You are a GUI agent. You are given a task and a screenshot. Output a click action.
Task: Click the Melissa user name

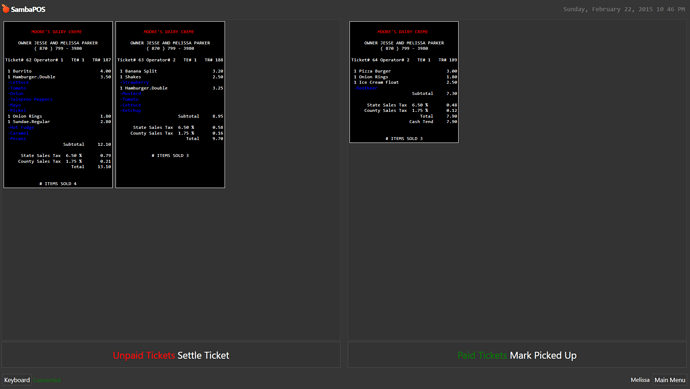[639, 380]
